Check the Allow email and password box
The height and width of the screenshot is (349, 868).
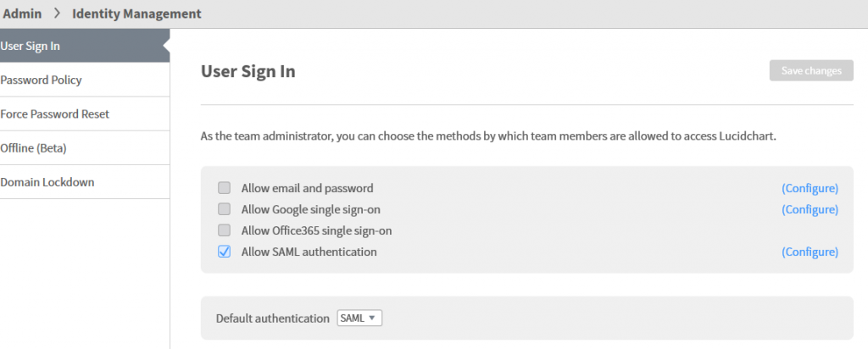coord(224,188)
